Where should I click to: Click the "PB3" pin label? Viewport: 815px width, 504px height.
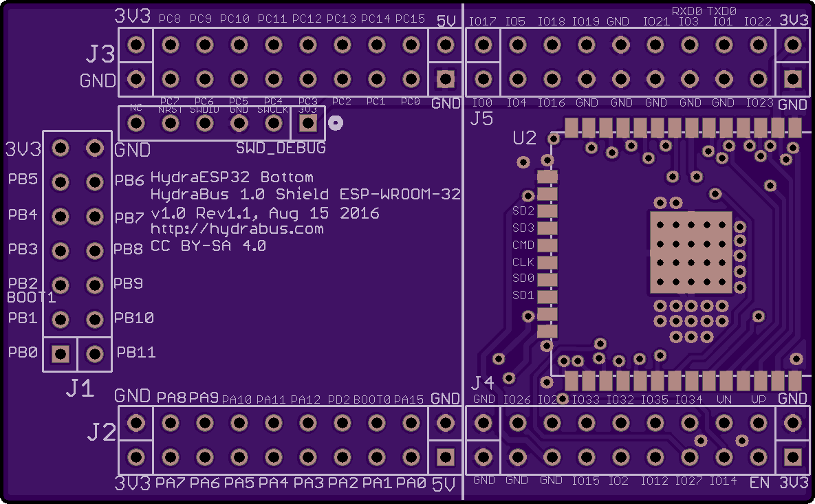23,250
